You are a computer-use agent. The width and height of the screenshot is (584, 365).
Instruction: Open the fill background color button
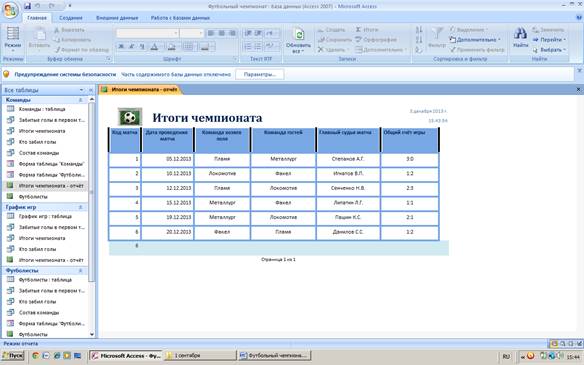click(x=172, y=46)
